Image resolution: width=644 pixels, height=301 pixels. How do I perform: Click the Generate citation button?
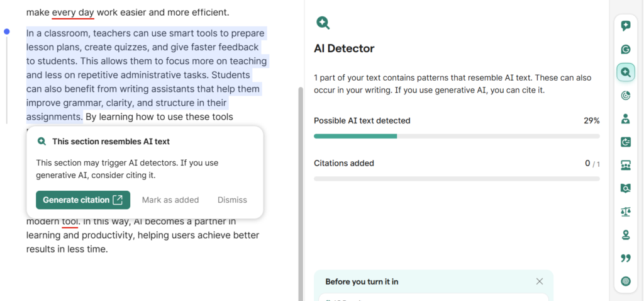click(83, 200)
